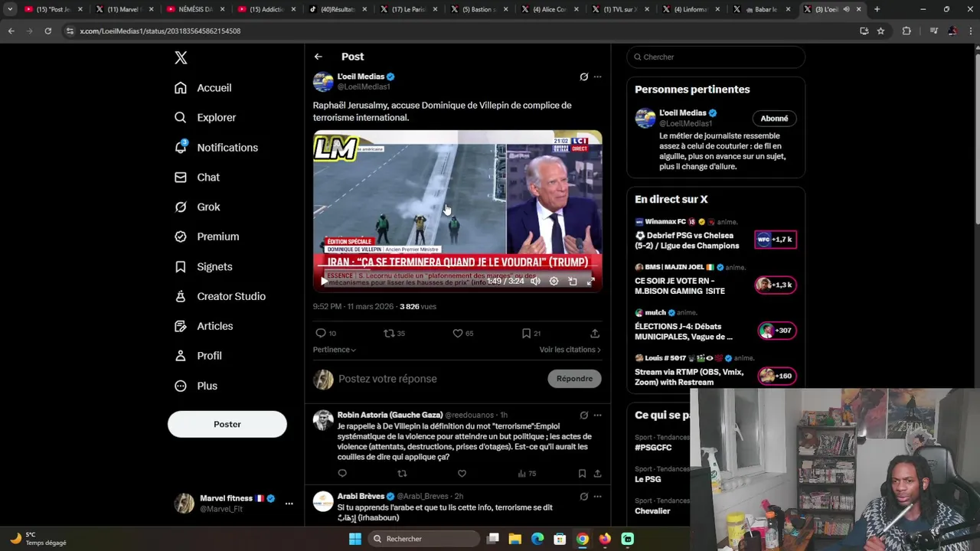Open a new browser tab
This screenshot has height=551, width=980.
tap(877, 9)
